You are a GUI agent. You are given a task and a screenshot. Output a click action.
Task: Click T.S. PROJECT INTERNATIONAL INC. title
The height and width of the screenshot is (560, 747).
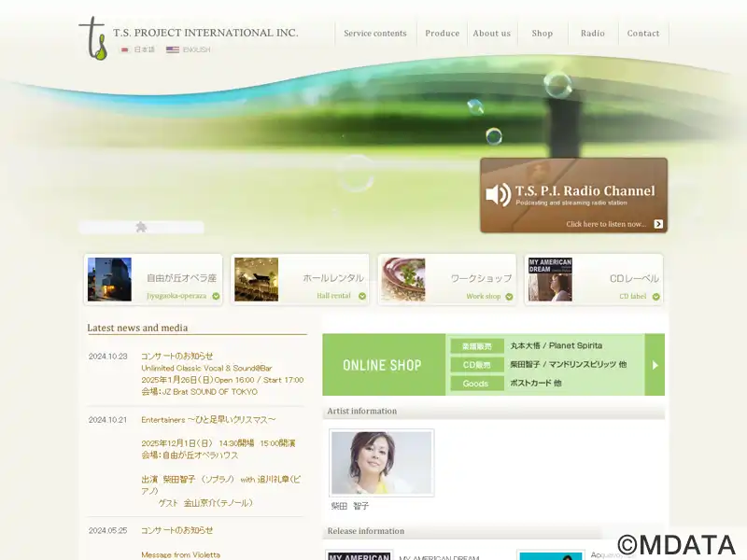click(x=205, y=33)
